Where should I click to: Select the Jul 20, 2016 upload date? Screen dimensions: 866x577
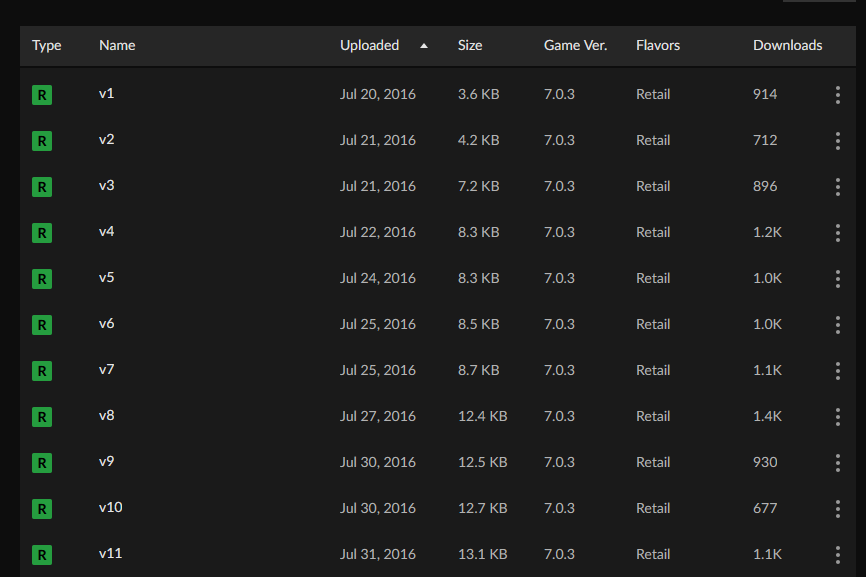pyautogui.click(x=378, y=94)
